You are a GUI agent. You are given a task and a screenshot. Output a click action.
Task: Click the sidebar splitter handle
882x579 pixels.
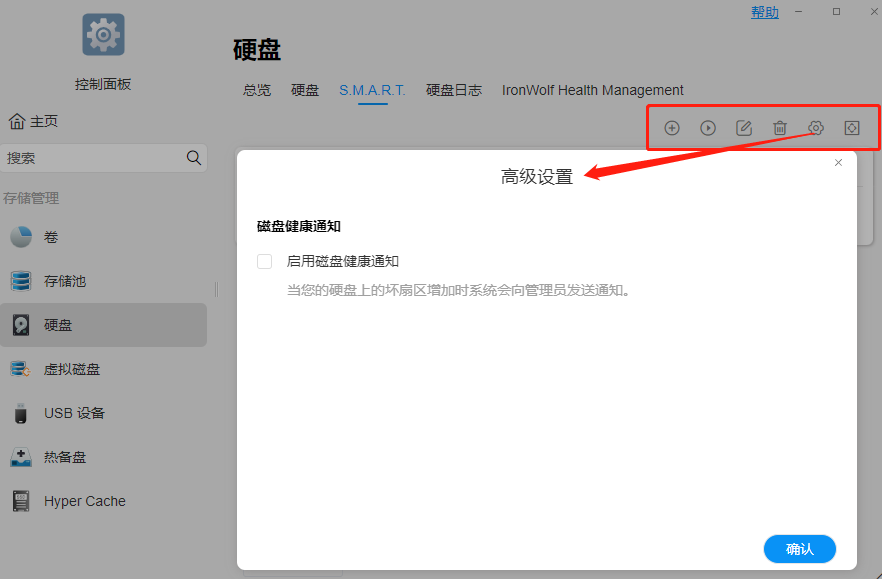(217, 289)
